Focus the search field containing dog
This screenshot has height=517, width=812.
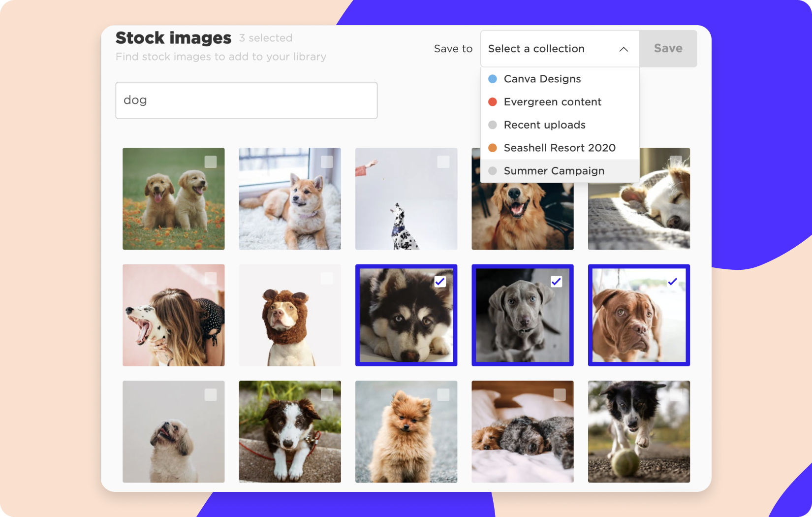pos(247,100)
